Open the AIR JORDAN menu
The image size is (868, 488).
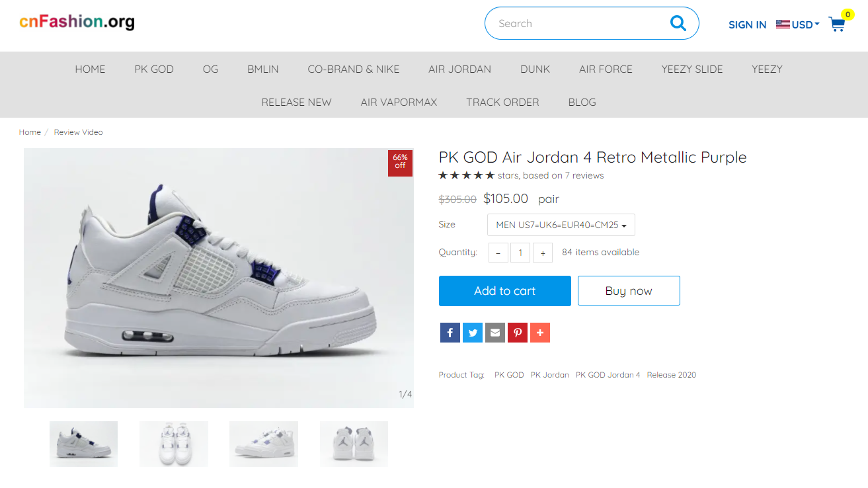pos(459,69)
